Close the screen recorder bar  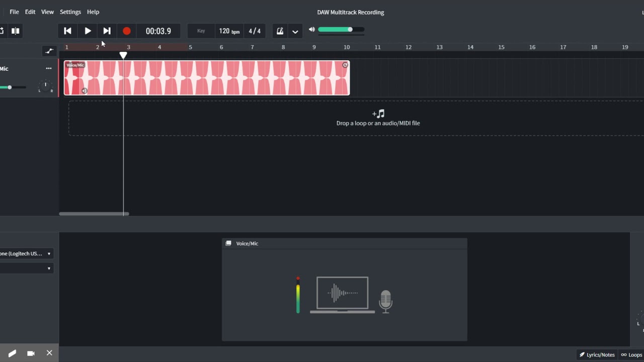tap(49, 353)
